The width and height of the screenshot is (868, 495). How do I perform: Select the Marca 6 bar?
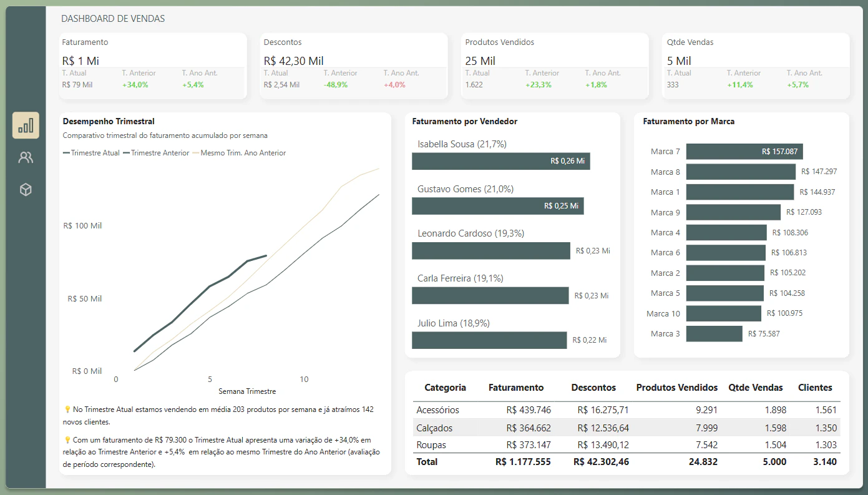[x=726, y=253]
